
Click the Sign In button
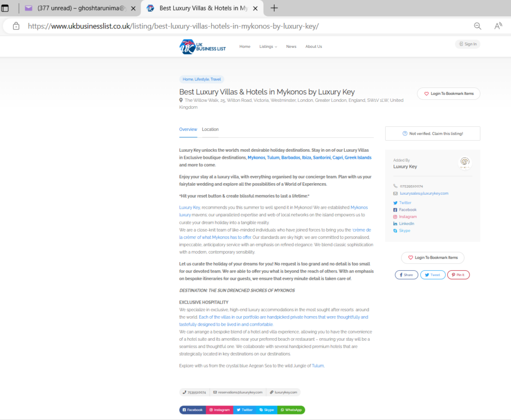coord(468,44)
